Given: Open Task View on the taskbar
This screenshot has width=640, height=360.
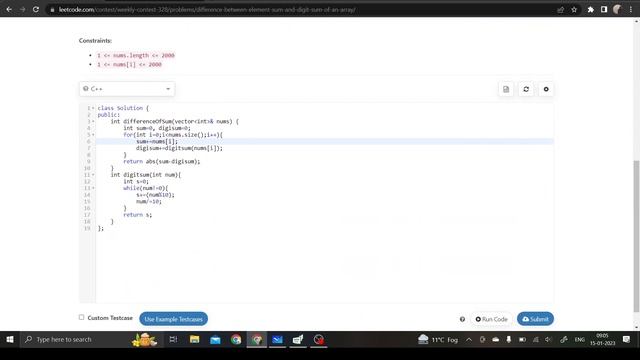Looking at the screenshot, I should point(173,339).
